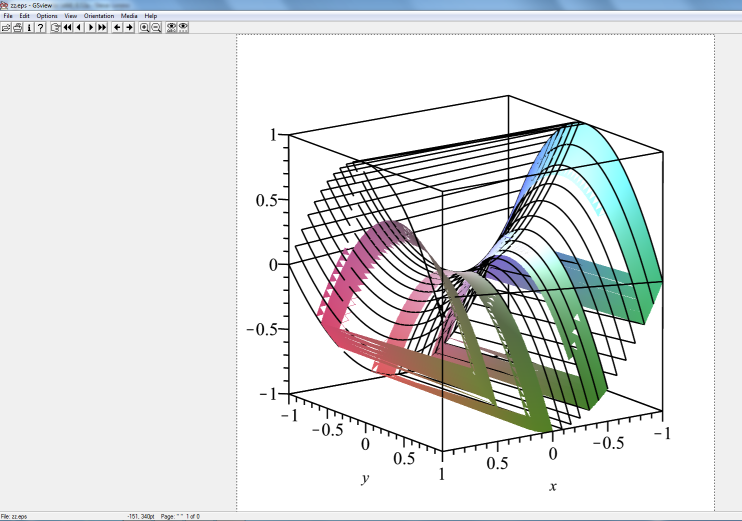Skip back pages with double-left arrow
This screenshot has width=742, height=521.
click(67, 27)
